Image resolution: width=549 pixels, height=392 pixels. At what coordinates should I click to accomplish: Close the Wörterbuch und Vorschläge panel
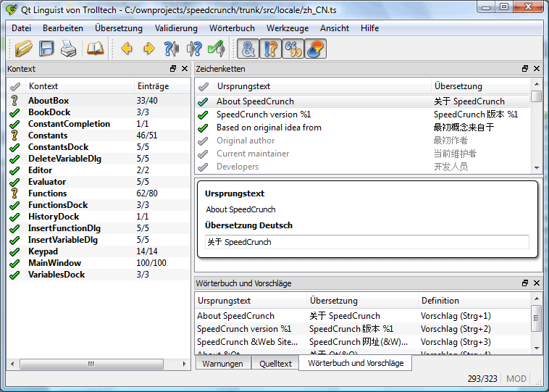pos(537,283)
